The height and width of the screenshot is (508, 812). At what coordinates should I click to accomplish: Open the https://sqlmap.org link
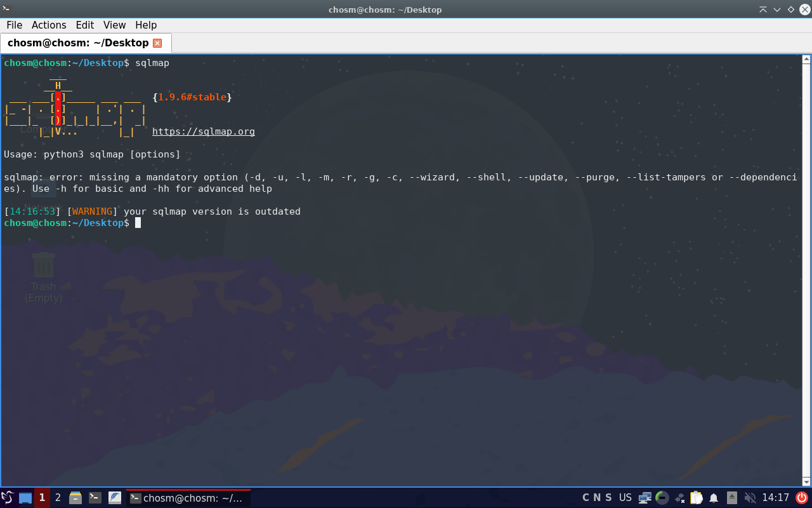pos(203,131)
